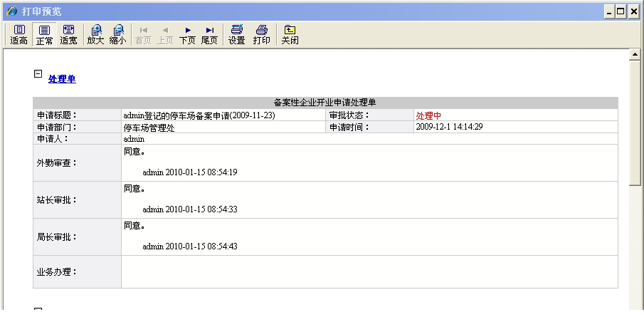Click the red 处理中 status text

428,115
